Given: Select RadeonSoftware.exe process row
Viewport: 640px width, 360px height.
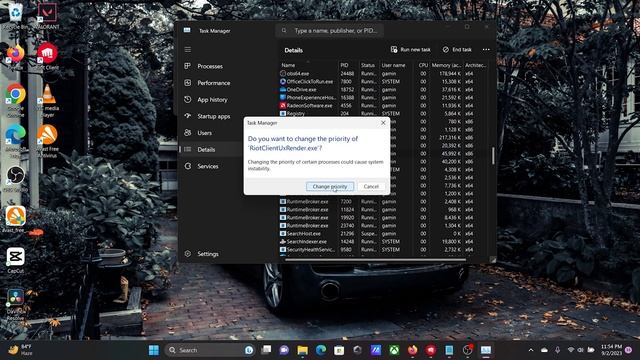Looking at the screenshot, I should 384,106.
